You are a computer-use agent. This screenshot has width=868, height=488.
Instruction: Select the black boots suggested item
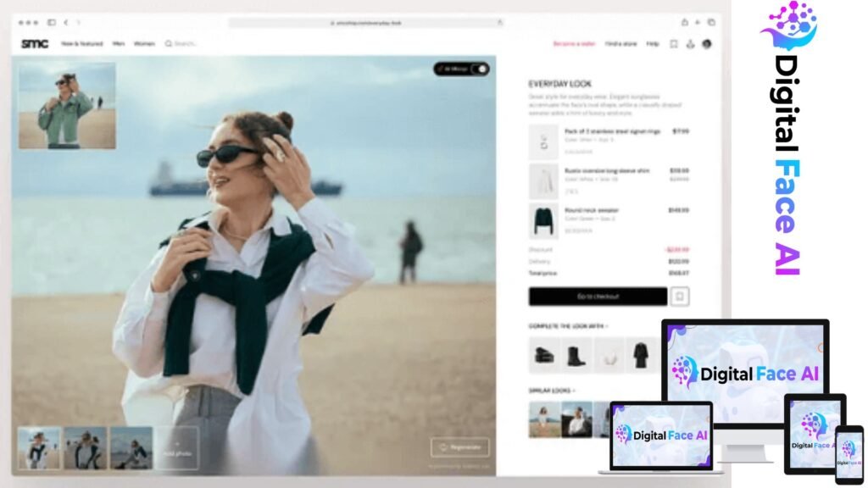pyautogui.click(x=576, y=355)
